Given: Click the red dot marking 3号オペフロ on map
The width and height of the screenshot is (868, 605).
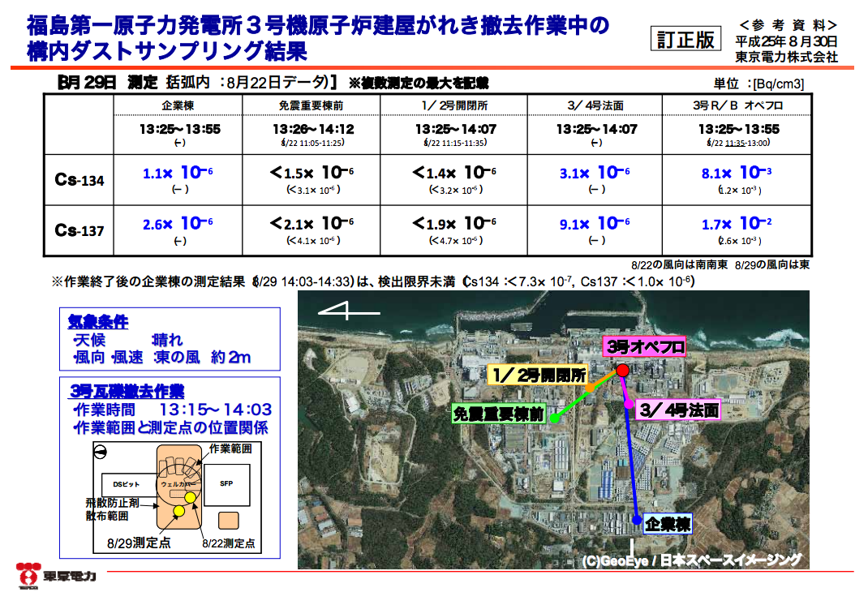Looking at the screenshot, I should 622,370.
